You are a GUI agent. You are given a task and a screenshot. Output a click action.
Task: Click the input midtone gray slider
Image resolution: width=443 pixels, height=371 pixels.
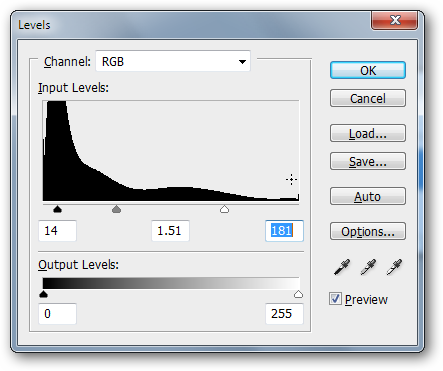116,209
